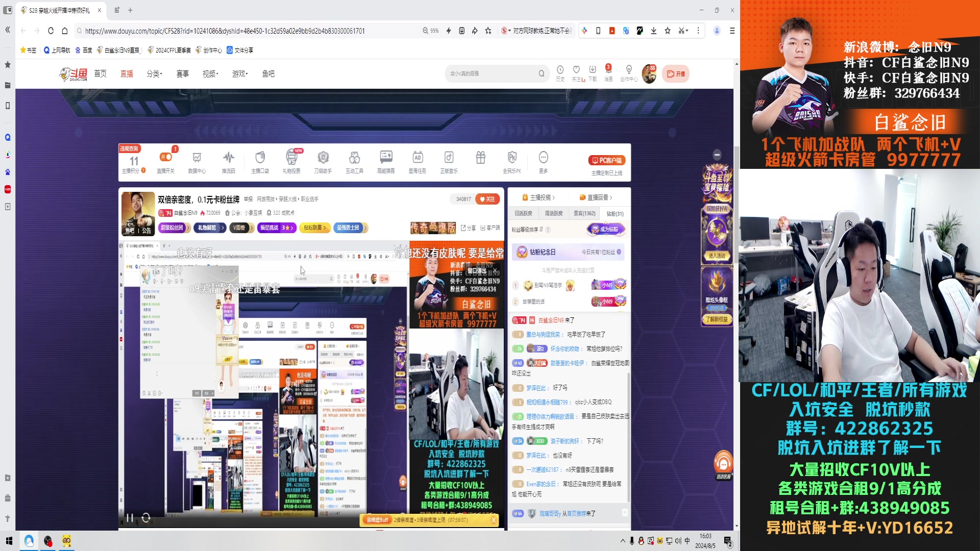Screen dimensions: 980x551
Task: Click the orange 关注 follow button
Action: coord(487,199)
